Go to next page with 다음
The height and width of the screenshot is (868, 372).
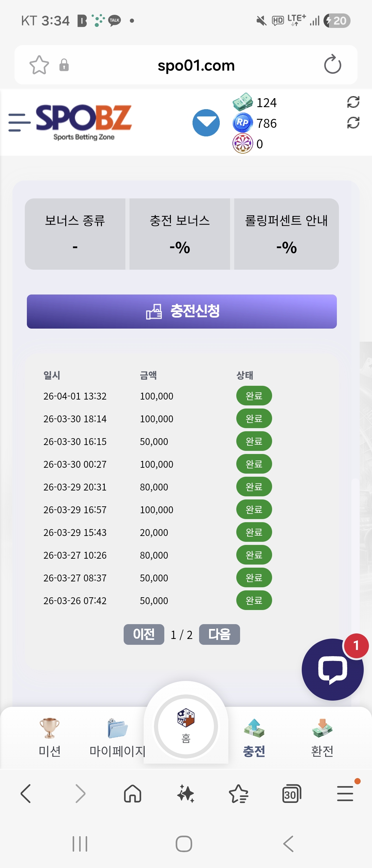coord(219,634)
